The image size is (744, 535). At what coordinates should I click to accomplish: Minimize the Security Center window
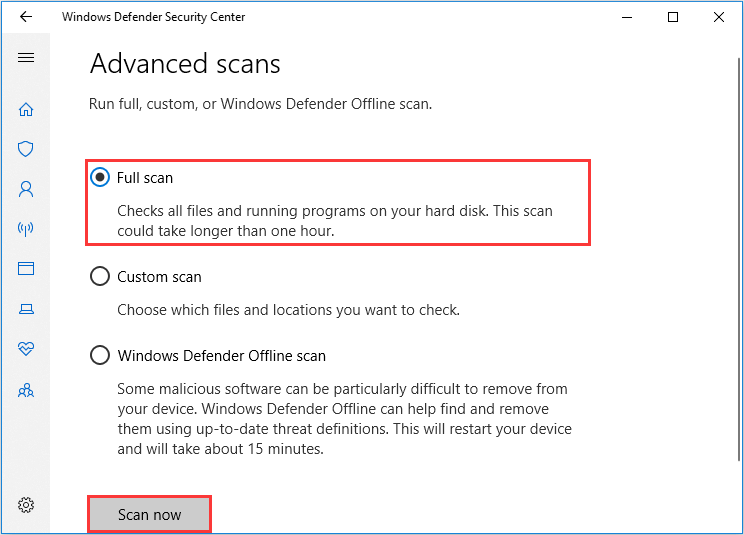pyautogui.click(x=627, y=17)
